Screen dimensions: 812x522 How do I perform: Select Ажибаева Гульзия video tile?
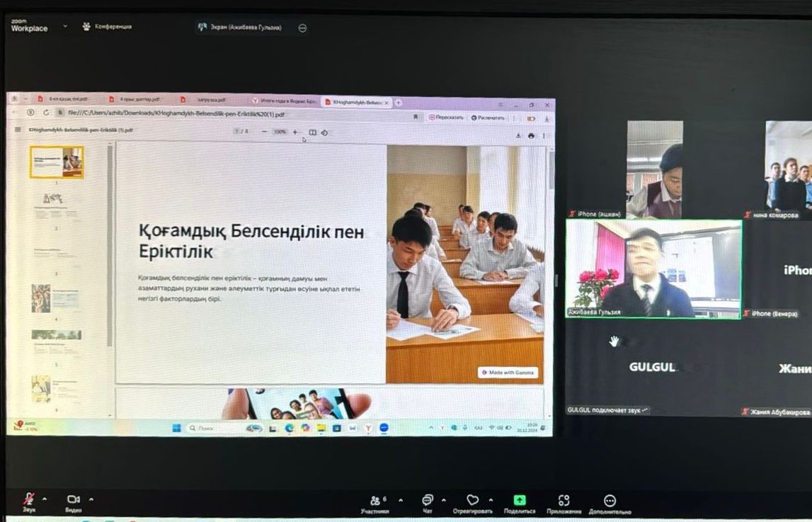point(653,268)
